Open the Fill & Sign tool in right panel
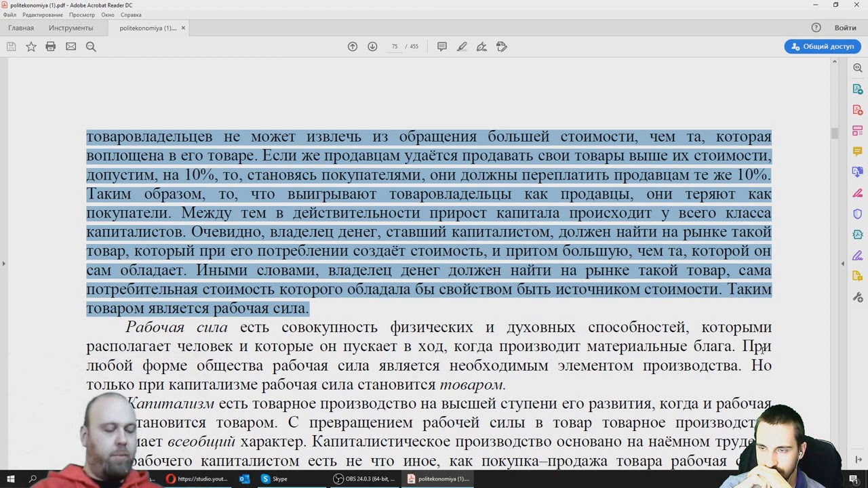Viewport: 868px width, 488px height. click(858, 256)
